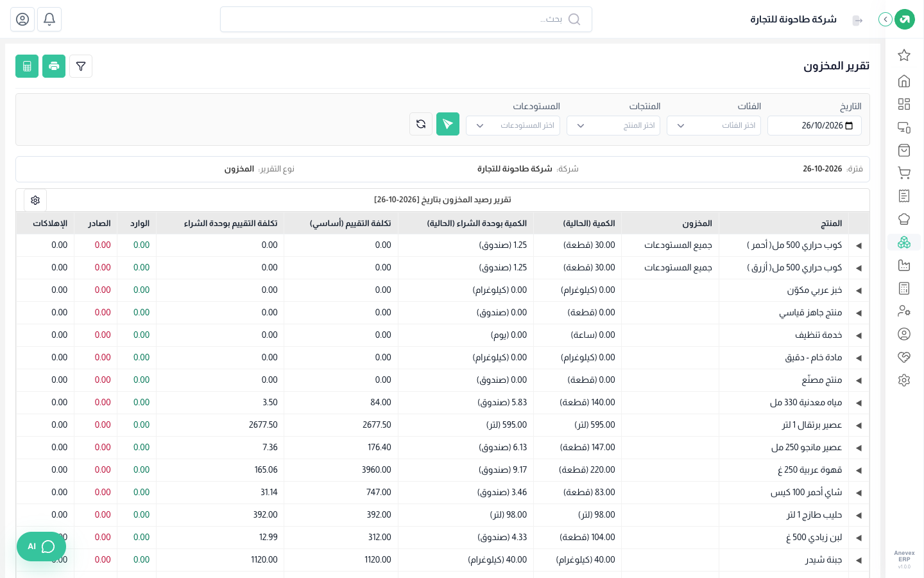The width and height of the screenshot is (924, 578).
Task: Print the inventory report
Action: (x=54, y=66)
